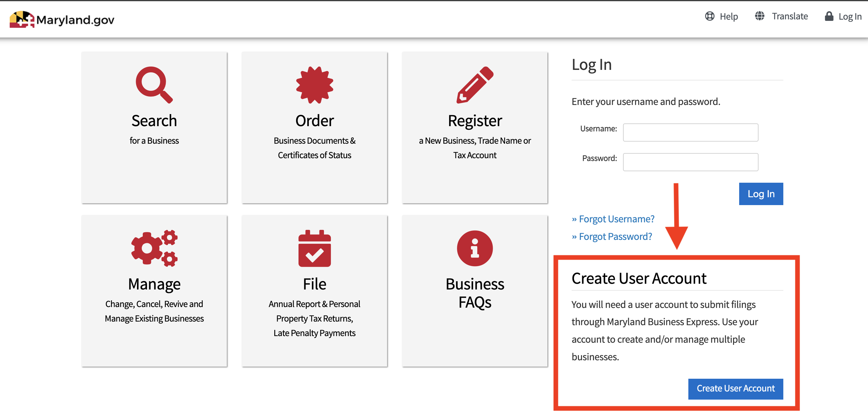Open the Manage Existing Businesses tile

tap(154, 291)
